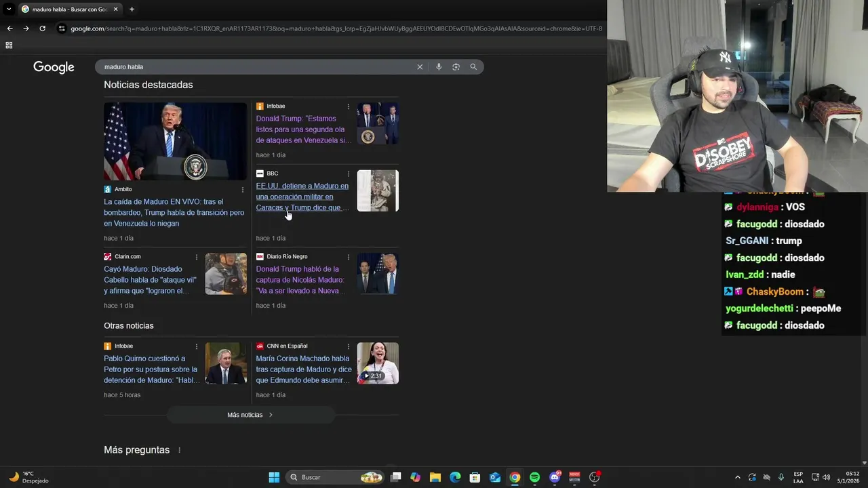Image resolution: width=868 pixels, height=488 pixels.
Task: Play the CNN video thumbnail marked 2:31
Action: coord(378,363)
